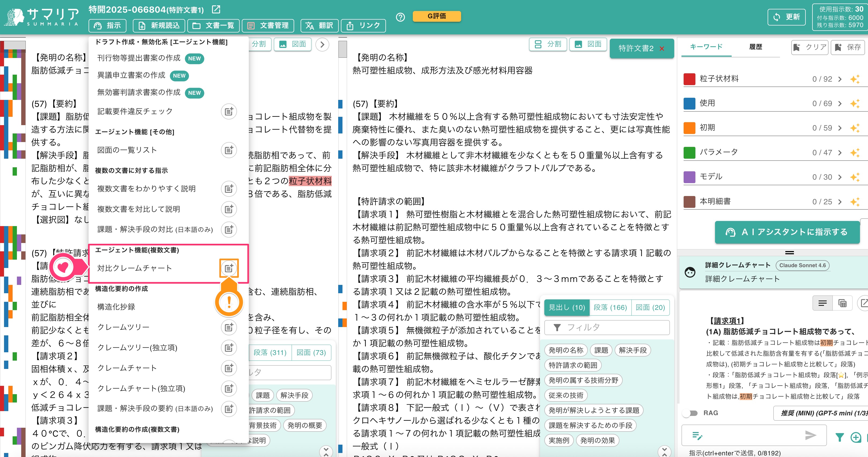Expand the パラメータ keyword chevron
Screen dimensions: 868x457
[840, 153]
